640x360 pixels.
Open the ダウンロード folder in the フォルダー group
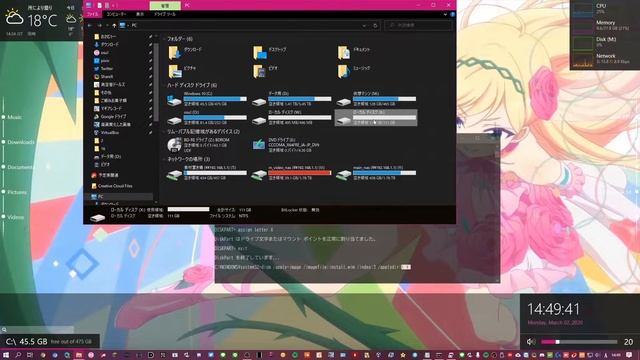click(x=186, y=52)
